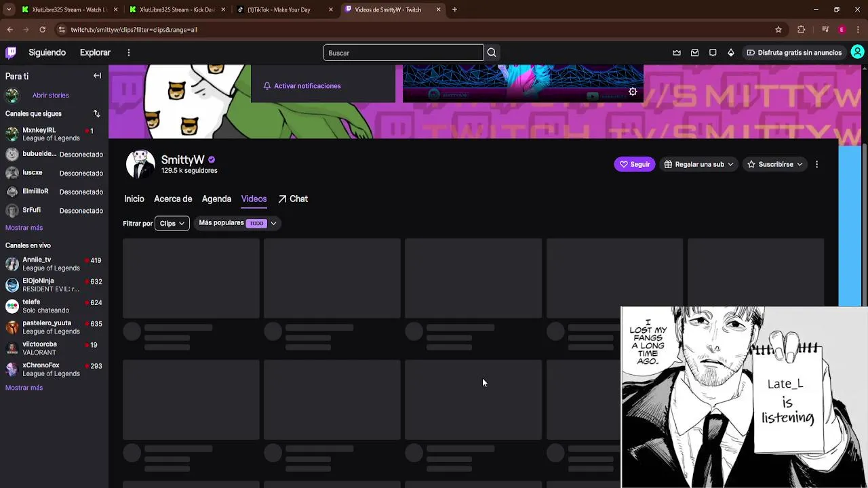This screenshot has width=868, height=488.
Task: Click the page vertical scrollbar
Action: coord(865,224)
